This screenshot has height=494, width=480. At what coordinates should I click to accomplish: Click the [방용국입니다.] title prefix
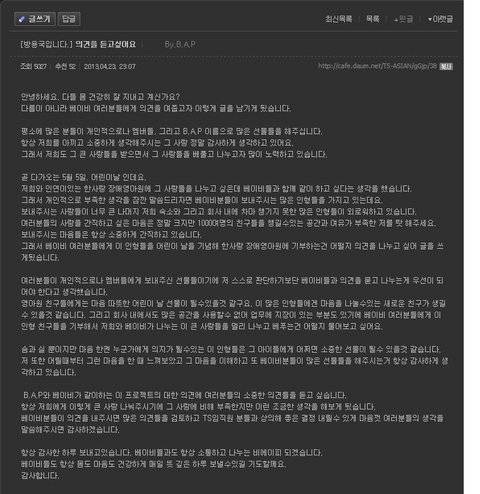point(46,44)
